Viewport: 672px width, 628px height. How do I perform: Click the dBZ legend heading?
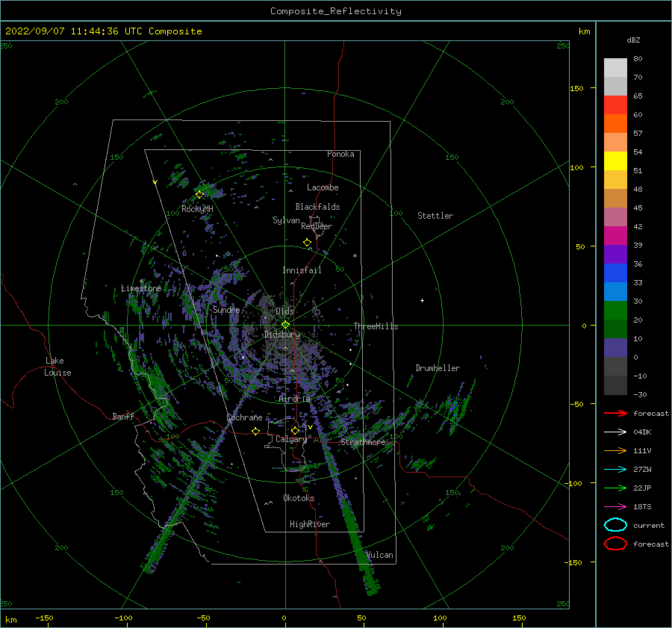click(x=633, y=40)
